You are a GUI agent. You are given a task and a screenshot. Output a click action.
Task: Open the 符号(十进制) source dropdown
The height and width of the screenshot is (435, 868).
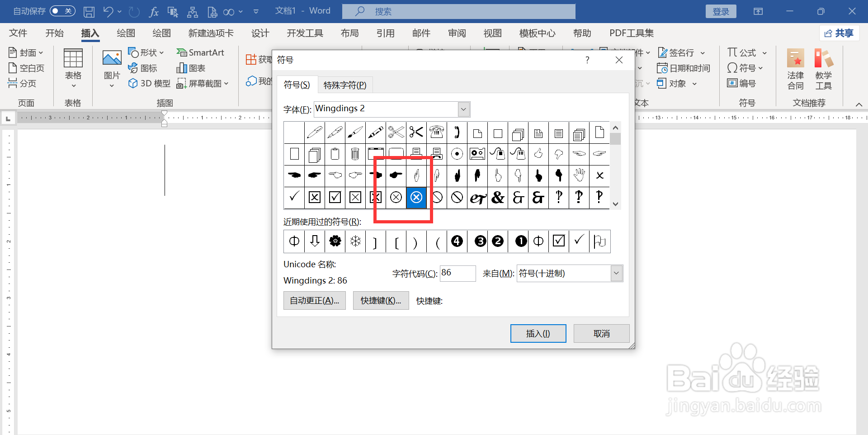click(616, 273)
